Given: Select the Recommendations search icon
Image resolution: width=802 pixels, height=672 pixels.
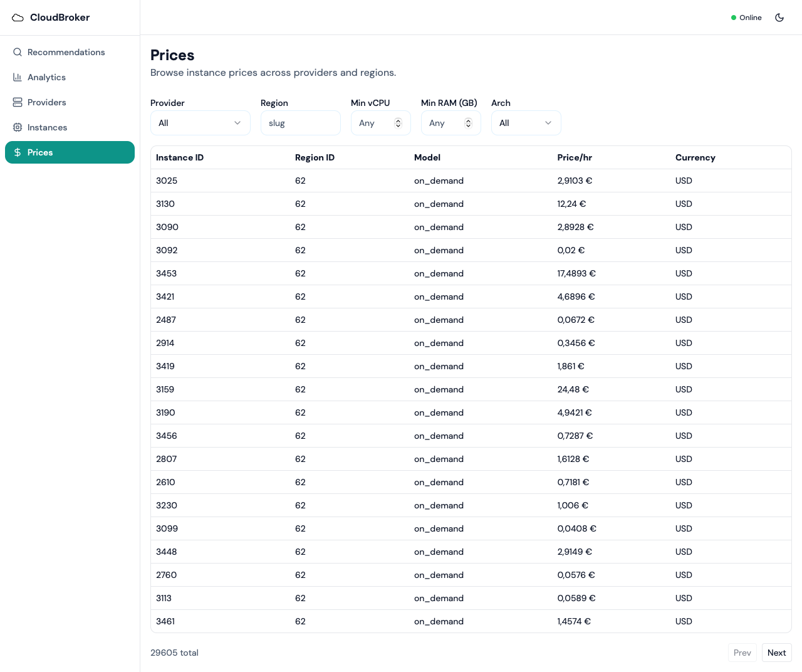Looking at the screenshot, I should (x=18, y=52).
